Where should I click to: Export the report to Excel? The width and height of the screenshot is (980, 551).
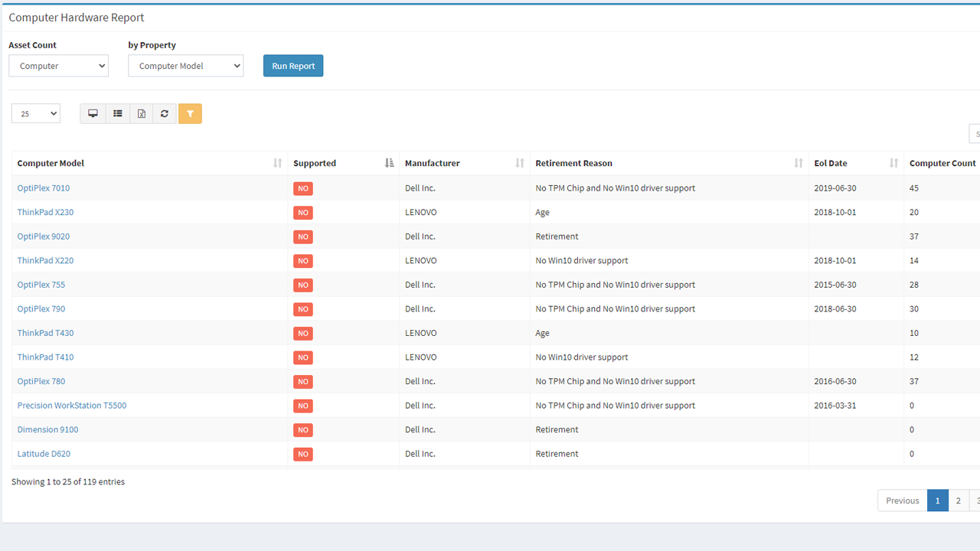(141, 113)
